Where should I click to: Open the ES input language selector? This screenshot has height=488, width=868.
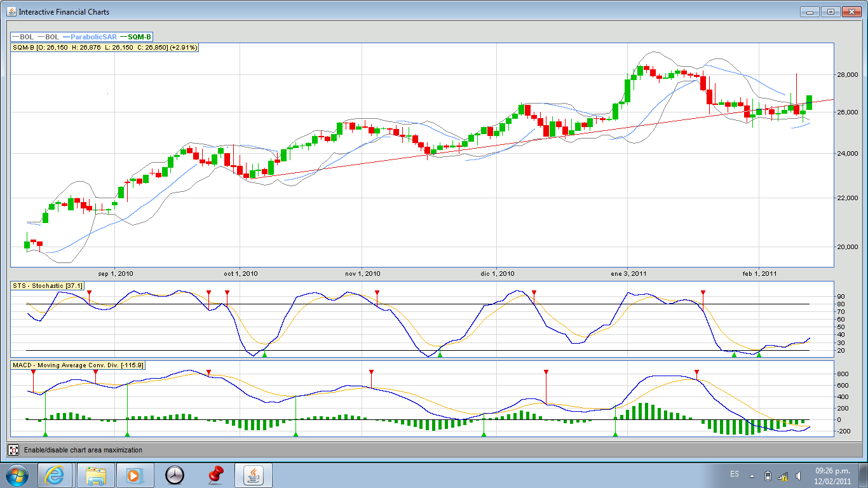click(735, 475)
